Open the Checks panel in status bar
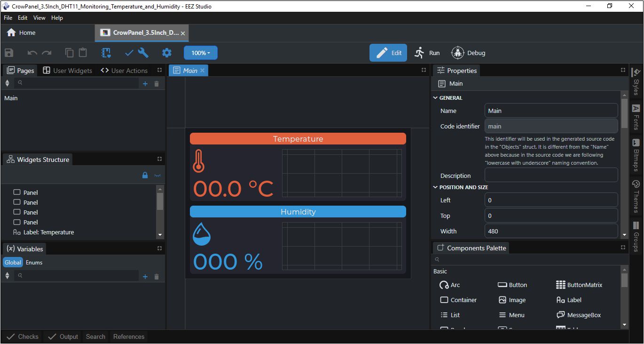The height and width of the screenshot is (344, 644). [x=23, y=336]
